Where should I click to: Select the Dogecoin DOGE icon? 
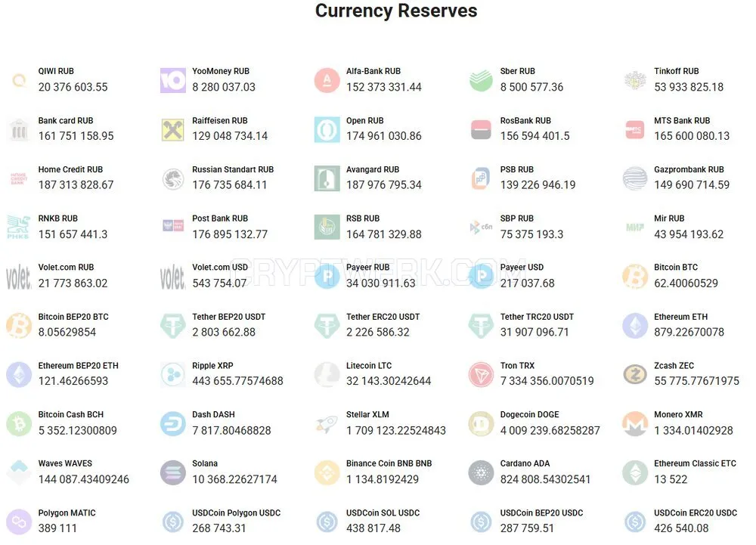click(481, 424)
